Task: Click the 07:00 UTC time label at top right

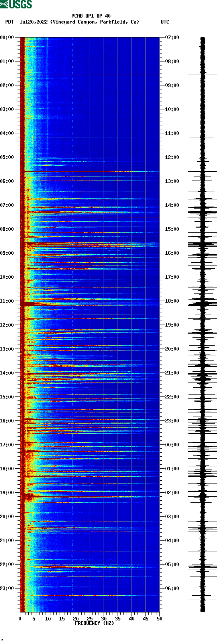Action: [172, 38]
